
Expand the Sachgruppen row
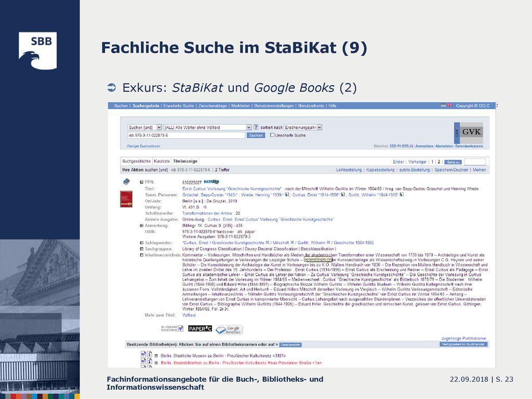pyautogui.click(x=141, y=249)
